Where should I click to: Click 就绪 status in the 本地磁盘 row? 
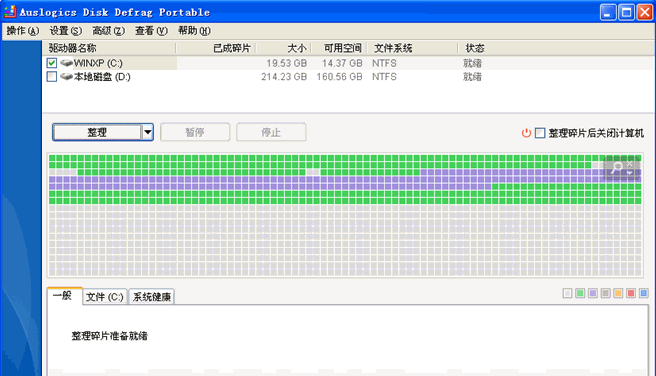click(x=472, y=77)
